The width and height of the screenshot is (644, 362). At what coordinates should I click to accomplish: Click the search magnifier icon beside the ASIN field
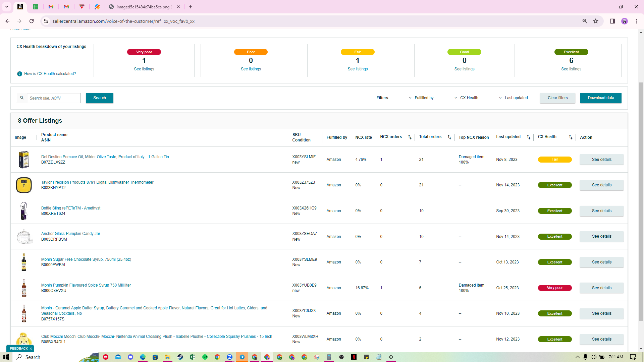click(x=22, y=98)
